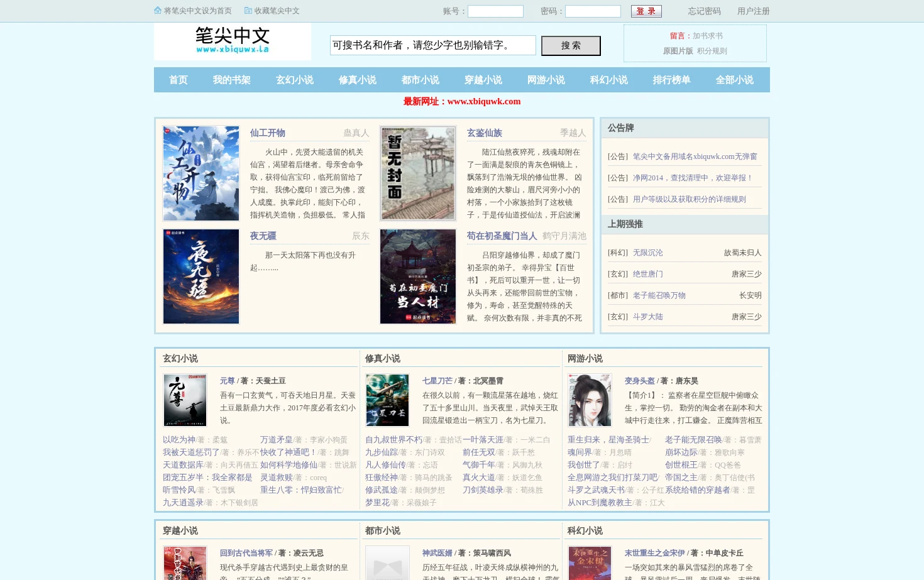Screen dimensions: 924x580
Task: Open the book 崩坏边际
Action: click(x=681, y=452)
